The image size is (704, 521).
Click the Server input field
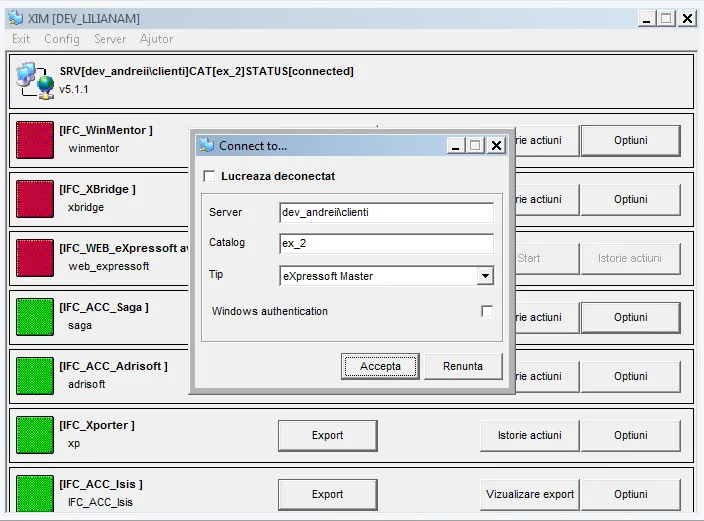386,212
